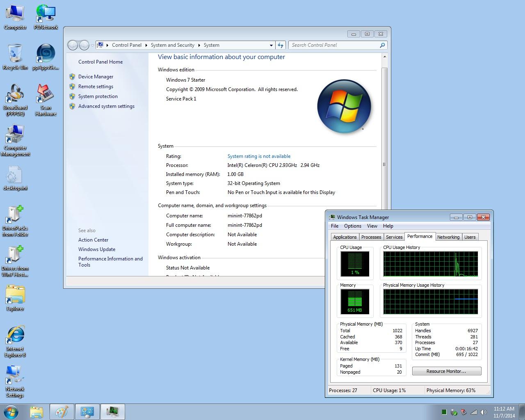The height and width of the screenshot is (420, 525).
Task: Open address bar history dropdown arrow
Action: pyautogui.click(x=271, y=45)
